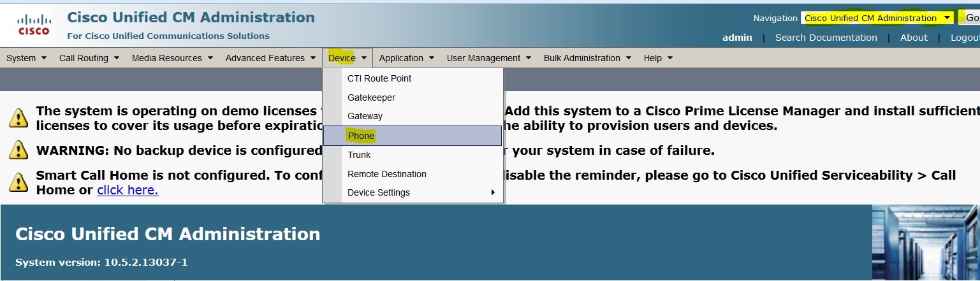Viewport: 980px width, 281px height.
Task: Open the Call Routing menu
Action: 89,58
